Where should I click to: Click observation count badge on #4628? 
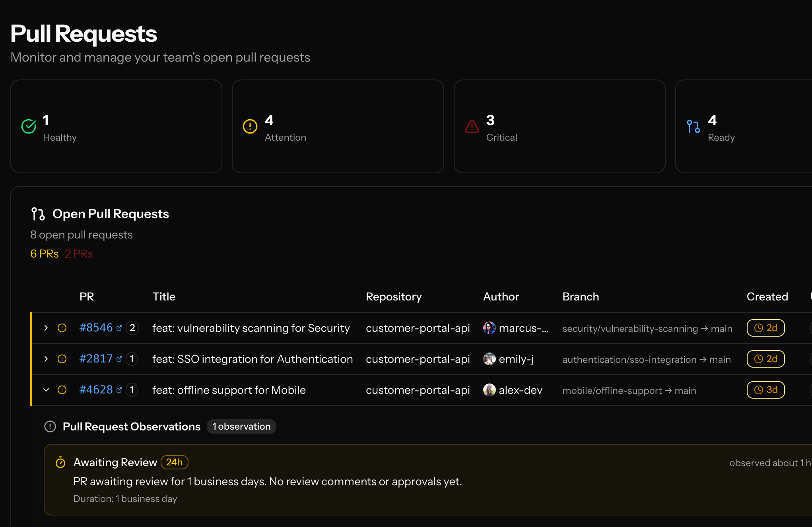pos(132,390)
